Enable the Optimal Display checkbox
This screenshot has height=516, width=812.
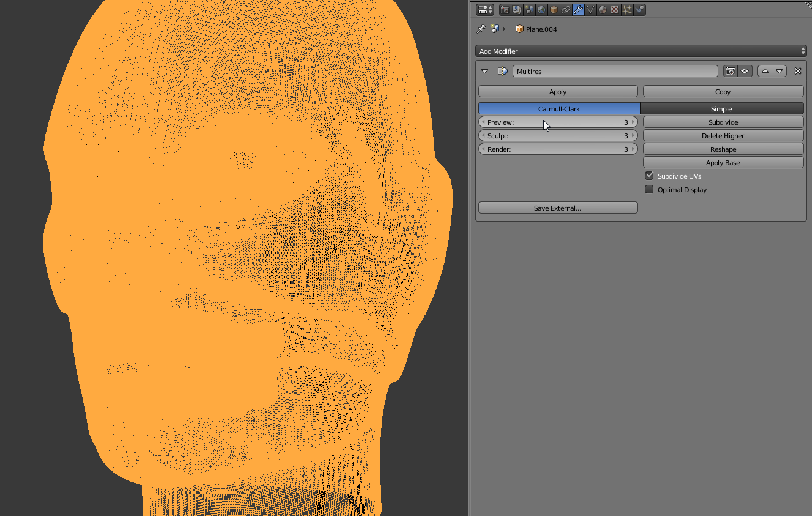coord(649,189)
